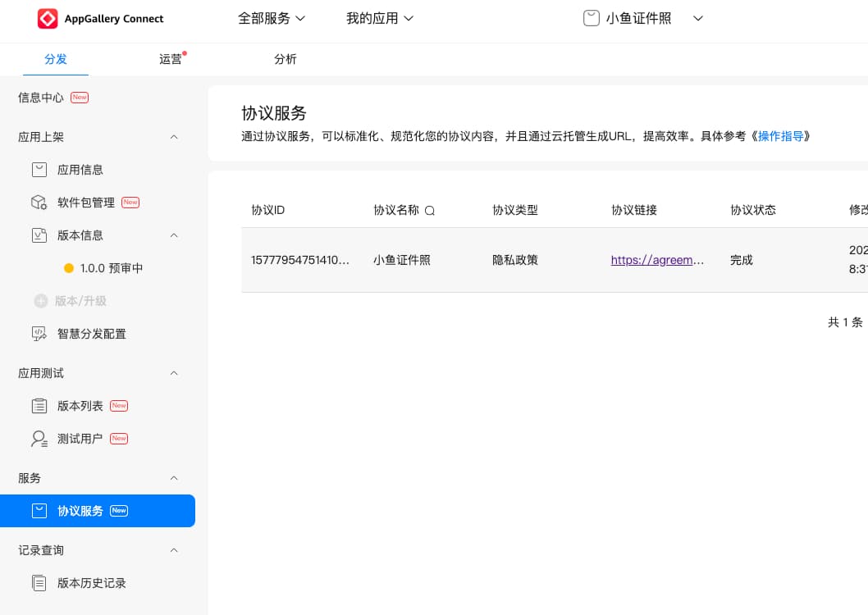Click the search icon beside 协议名称
This screenshot has width=868, height=615.
429,211
